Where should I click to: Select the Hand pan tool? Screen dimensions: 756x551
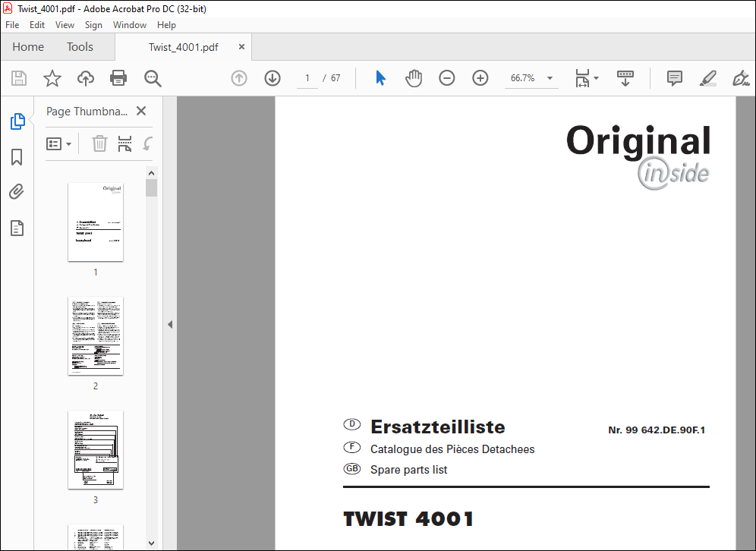[x=413, y=78]
